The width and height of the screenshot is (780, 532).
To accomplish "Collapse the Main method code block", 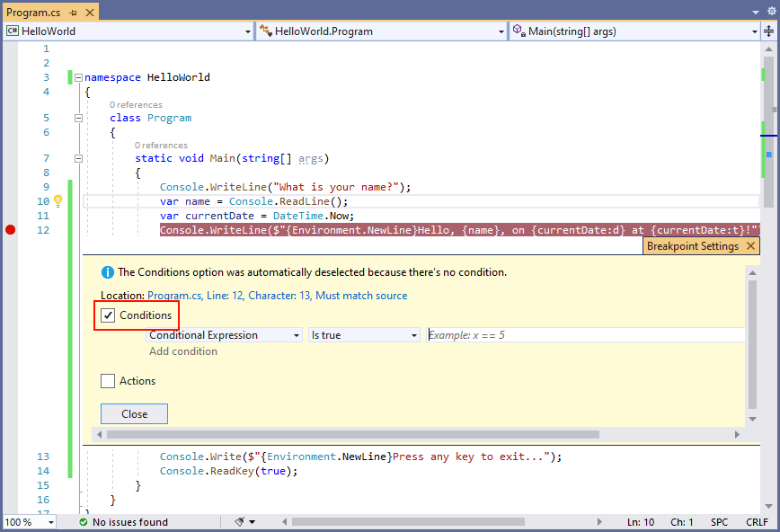I will click(x=78, y=158).
